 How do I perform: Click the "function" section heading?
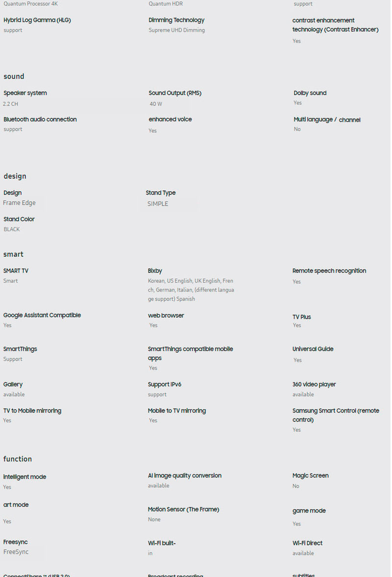[18, 459]
